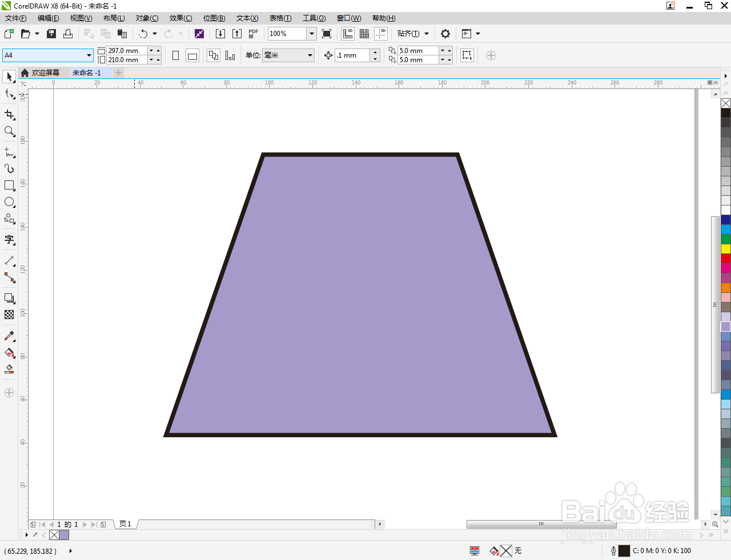731x560 pixels.
Task: Pick the yellow swatch in palette
Action: (x=726, y=249)
